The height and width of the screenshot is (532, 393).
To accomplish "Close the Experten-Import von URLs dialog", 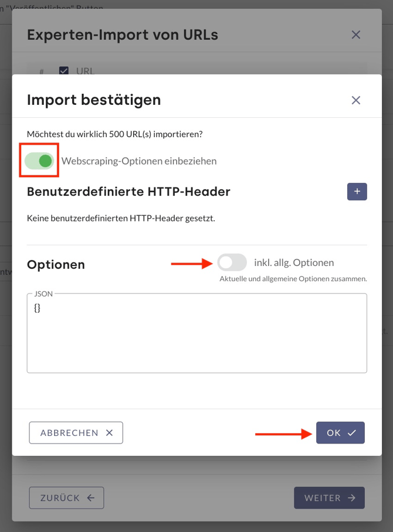I will tap(355, 35).
